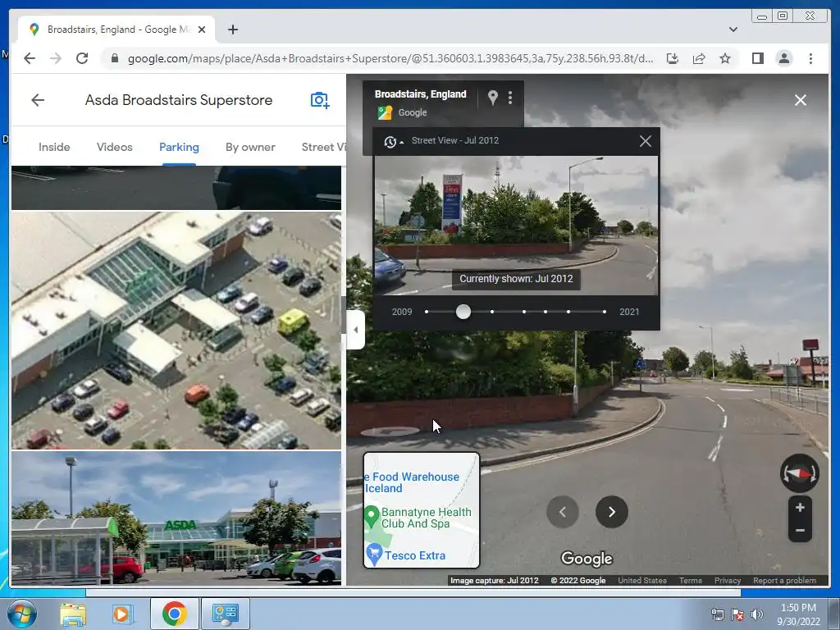Open the Asda storefront photo
Screen dimensions: 840x630
176,518
